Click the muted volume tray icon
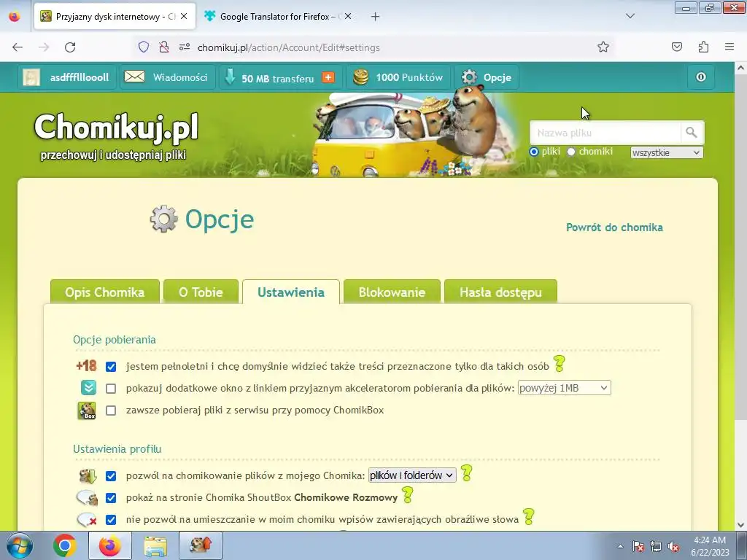The image size is (747, 560). pyautogui.click(x=673, y=547)
